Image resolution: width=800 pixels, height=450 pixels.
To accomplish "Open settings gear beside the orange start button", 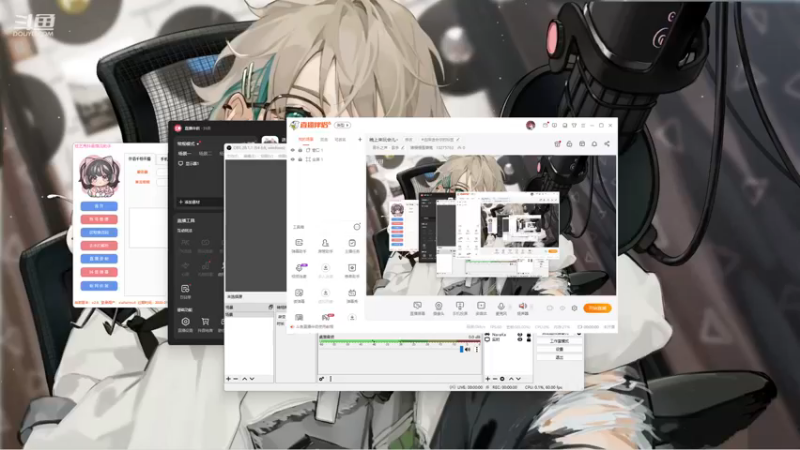I will click(x=574, y=308).
